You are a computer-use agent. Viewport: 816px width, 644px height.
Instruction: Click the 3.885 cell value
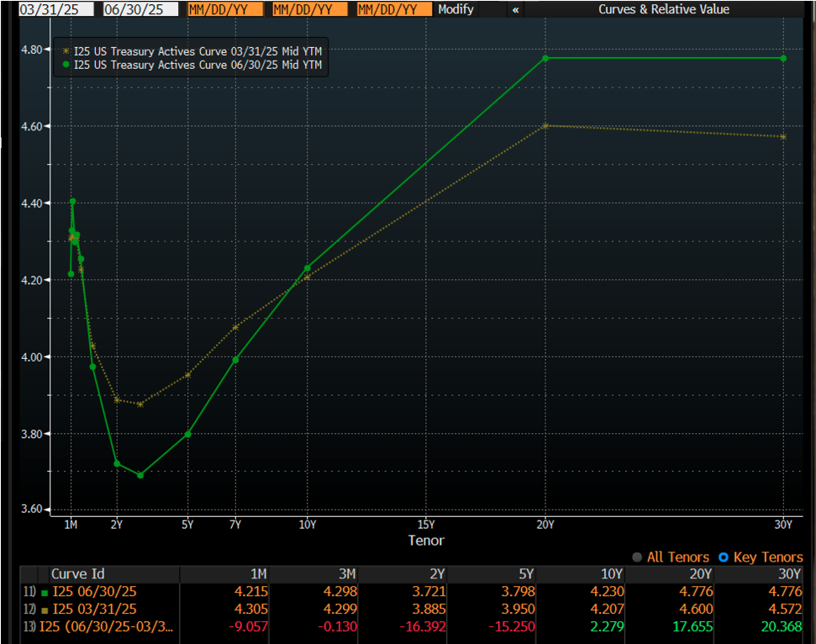(x=429, y=610)
